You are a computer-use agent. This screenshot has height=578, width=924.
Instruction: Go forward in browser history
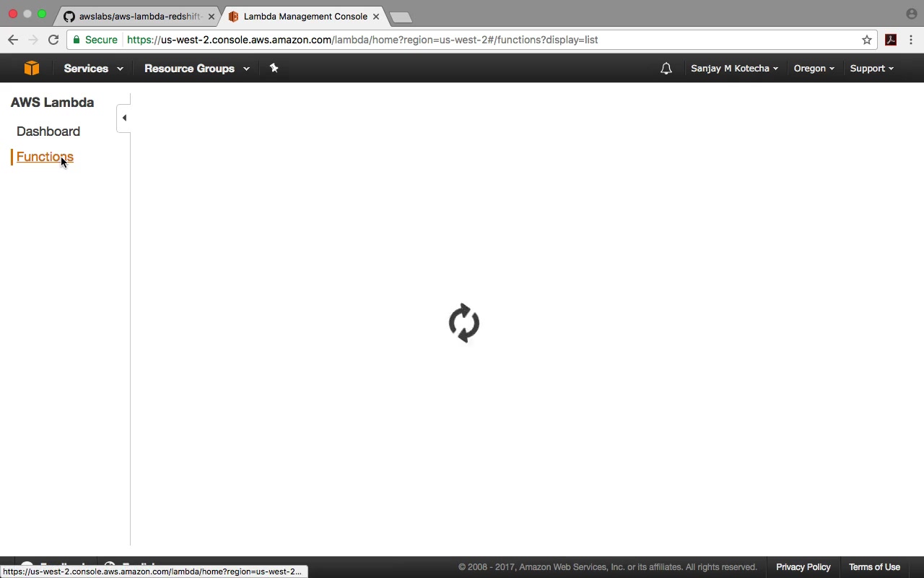pyautogui.click(x=32, y=40)
